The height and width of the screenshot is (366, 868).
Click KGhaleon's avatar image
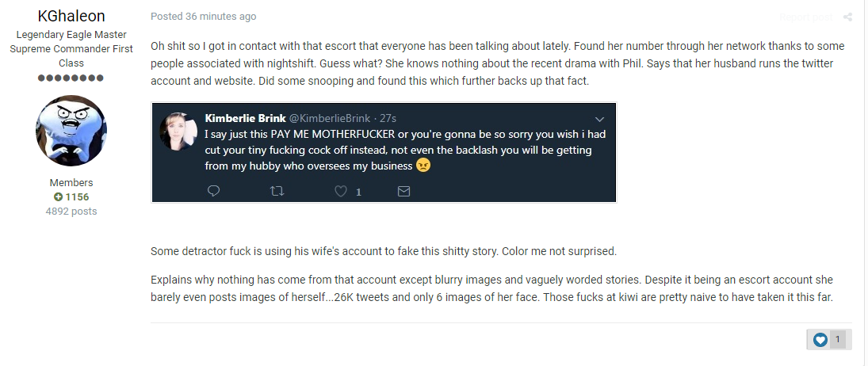(71, 131)
